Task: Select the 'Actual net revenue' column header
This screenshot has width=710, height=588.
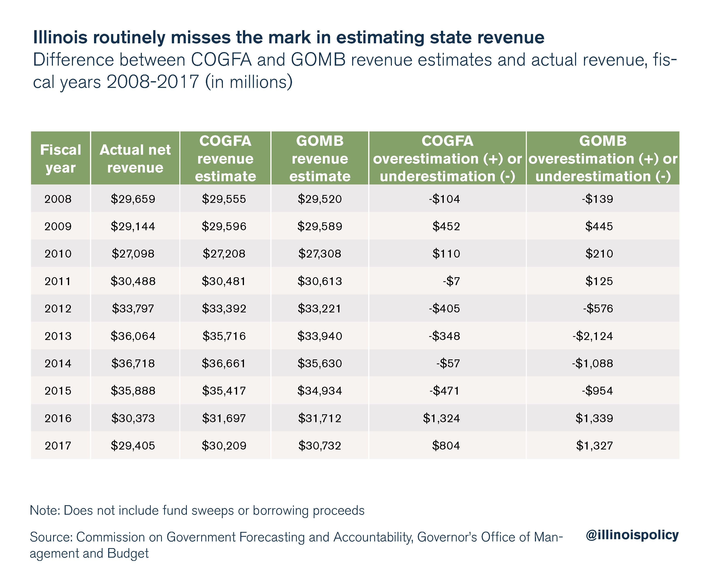Action: point(135,158)
